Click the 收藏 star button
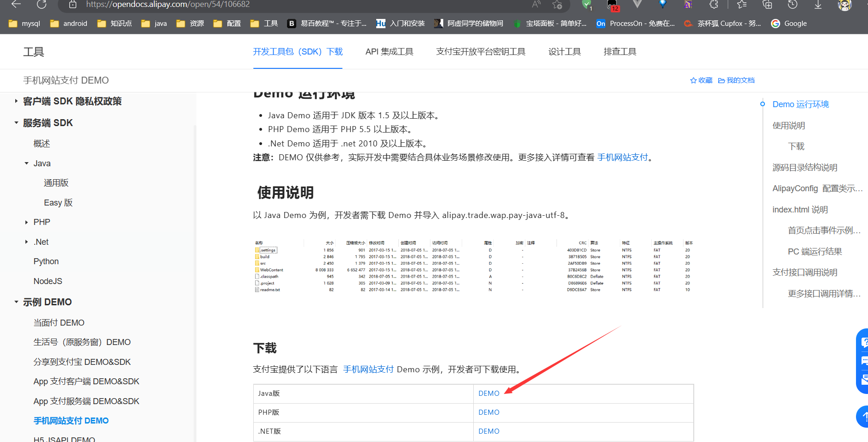This screenshot has width=868, height=442. click(x=701, y=80)
